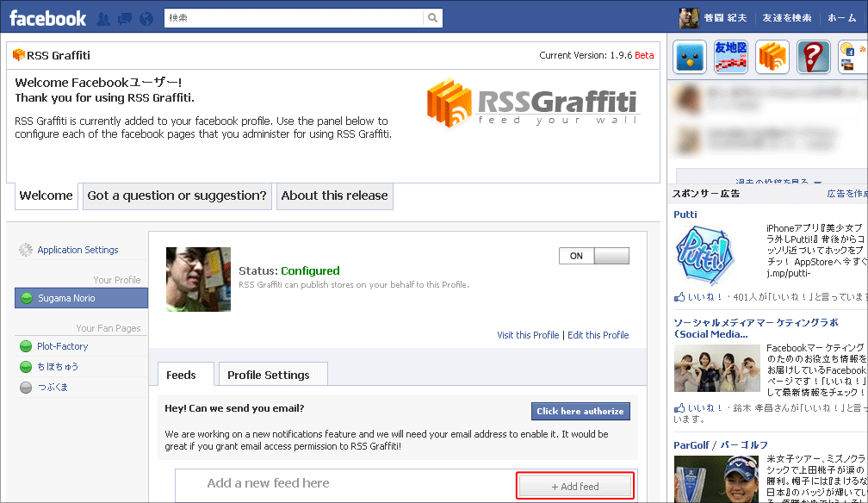
Task: Click the 菅間 紀夫 profile name in header
Action: tap(725, 18)
